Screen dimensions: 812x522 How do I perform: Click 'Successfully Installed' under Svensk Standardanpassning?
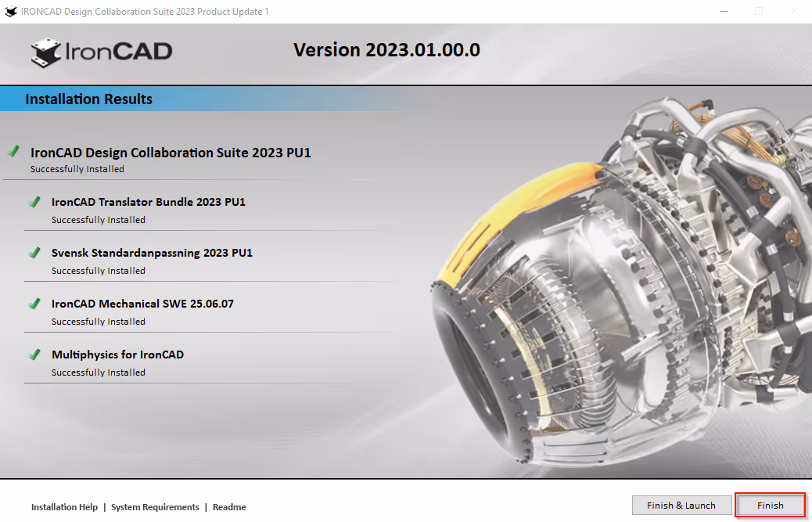[x=99, y=270]
